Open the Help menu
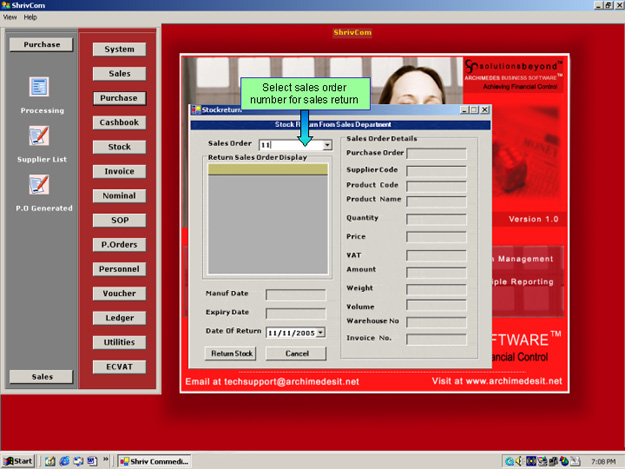The width and height of the screenshot is (625, 469). pyautogui.click(x=30, y=17)
